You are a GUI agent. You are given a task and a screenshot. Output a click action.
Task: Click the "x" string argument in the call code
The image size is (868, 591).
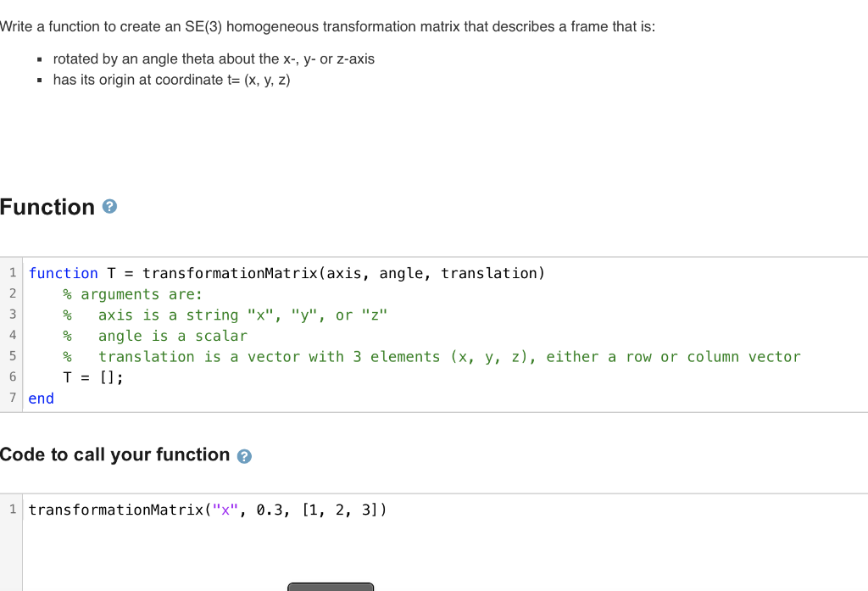pos(224,510)
